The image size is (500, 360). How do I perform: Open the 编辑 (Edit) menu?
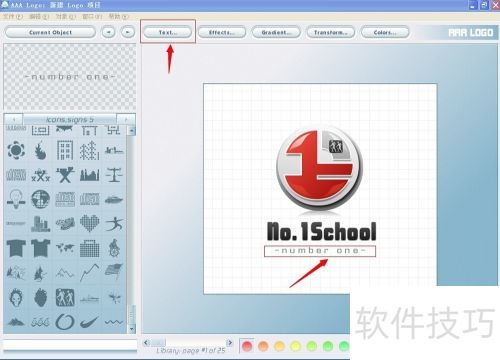click(x=39, y=16)
